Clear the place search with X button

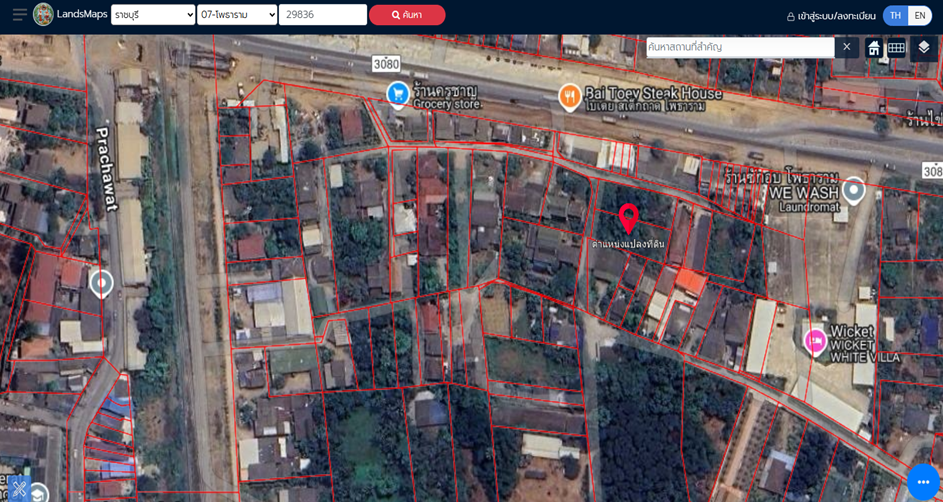(x=847, y=47)
